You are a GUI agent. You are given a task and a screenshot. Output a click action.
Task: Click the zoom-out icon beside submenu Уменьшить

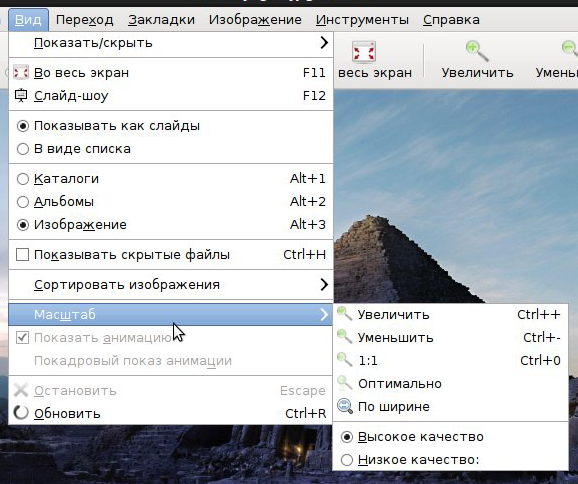click(345, 337)
